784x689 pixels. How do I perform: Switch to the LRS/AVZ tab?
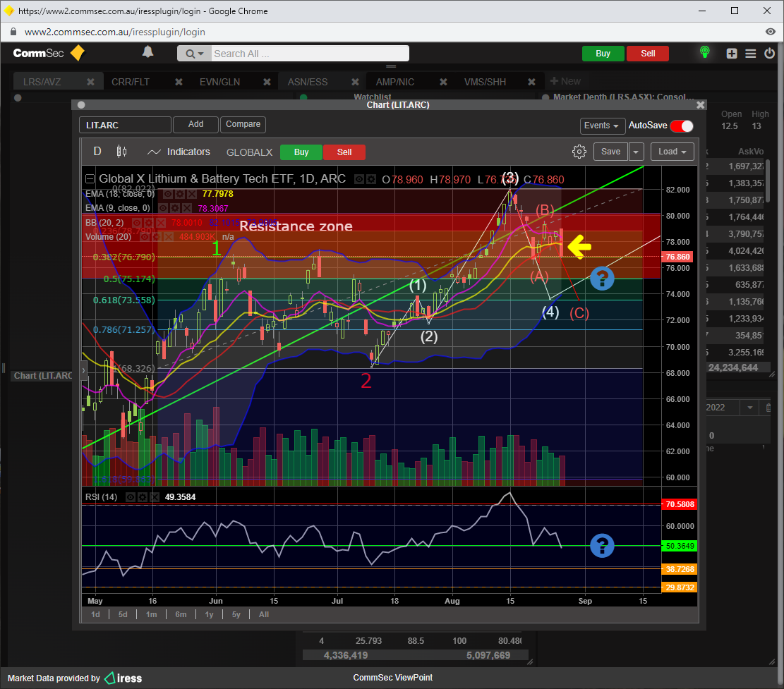(42, 81)
